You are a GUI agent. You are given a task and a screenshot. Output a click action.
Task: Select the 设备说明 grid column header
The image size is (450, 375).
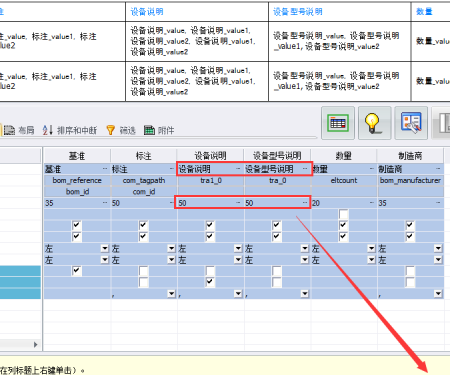(210, 156)
